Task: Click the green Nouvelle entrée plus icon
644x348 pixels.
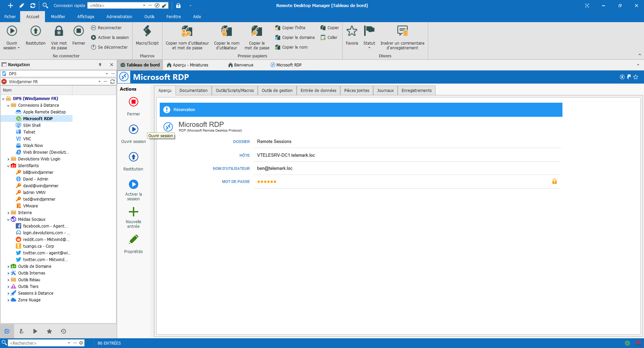Action: click(x=134, y=212)
